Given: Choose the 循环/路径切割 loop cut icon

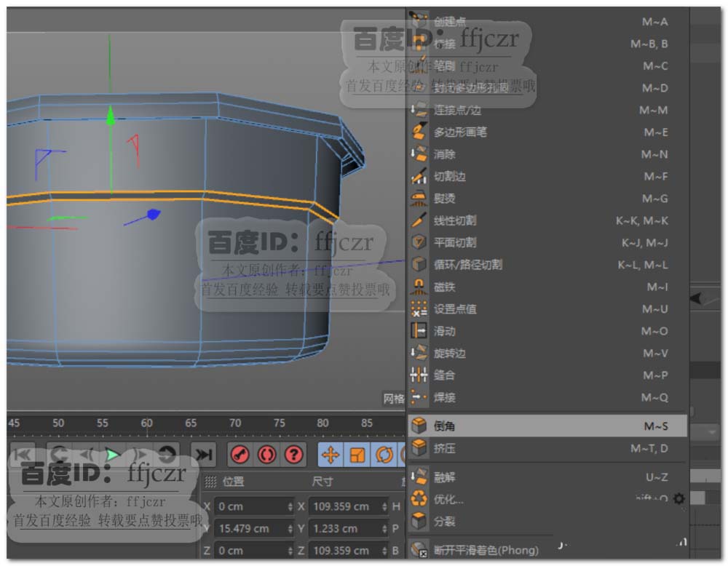Looking at the screenshot, I should (419, 264).
